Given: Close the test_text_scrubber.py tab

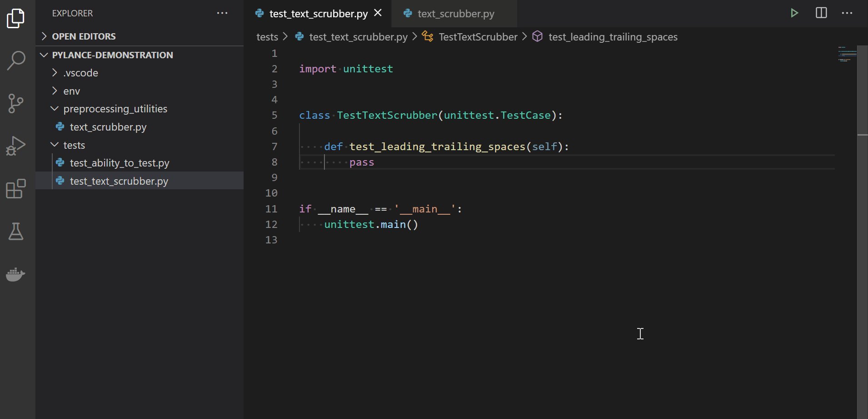Looking at the screenshot, I should (x=379, y=13).
